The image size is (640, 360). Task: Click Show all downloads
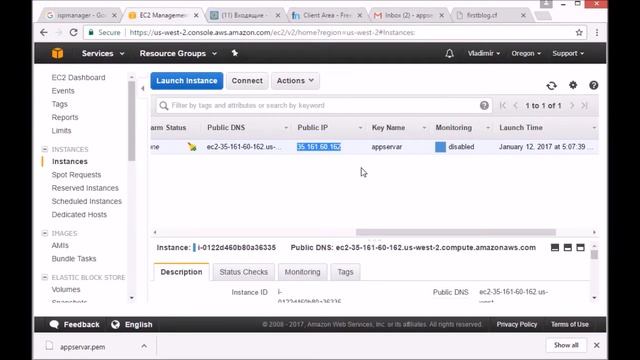[566, 345]
